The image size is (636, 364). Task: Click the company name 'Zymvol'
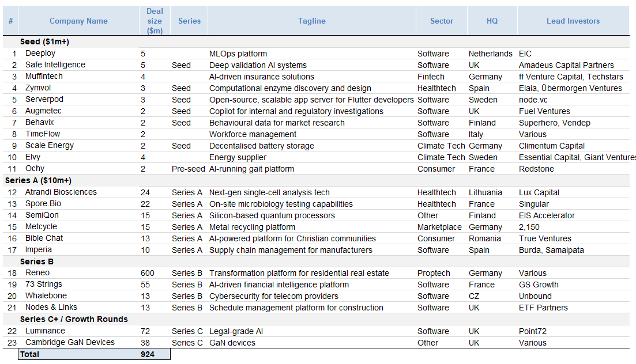pos(38,88)
